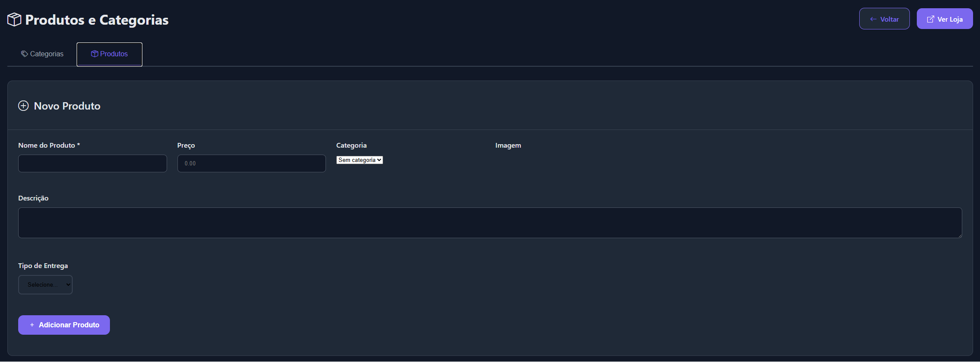Expand the Tipo de Entrega Selecione dropdown
The image size is (980, 362).
pyautogui.click(x=45, y=285)
